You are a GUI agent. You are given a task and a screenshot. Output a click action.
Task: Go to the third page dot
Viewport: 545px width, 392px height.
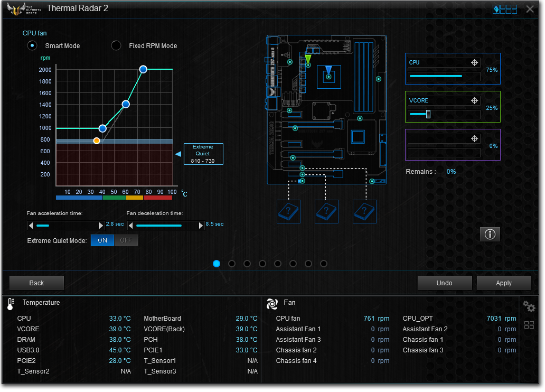[247, 264]
